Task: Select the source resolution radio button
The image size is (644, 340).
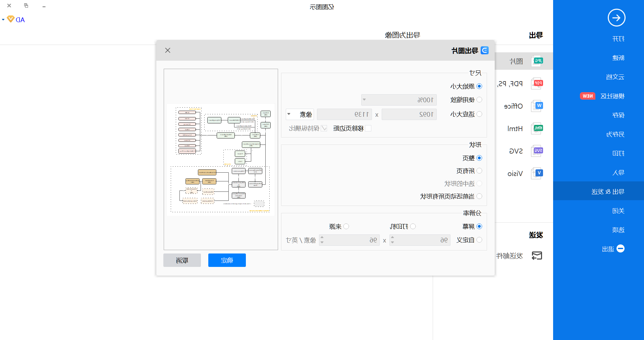Action: pyautogui.click(x=346, y=226)
